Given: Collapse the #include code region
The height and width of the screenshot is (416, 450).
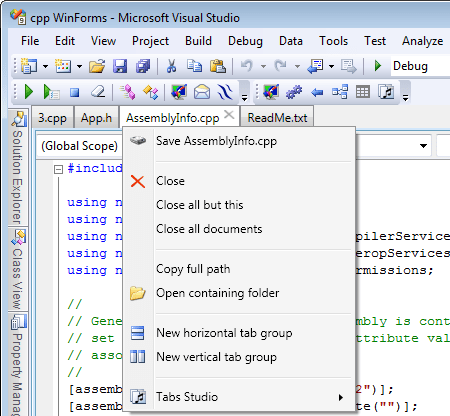Looking at the screenshot, I should 58,169.
